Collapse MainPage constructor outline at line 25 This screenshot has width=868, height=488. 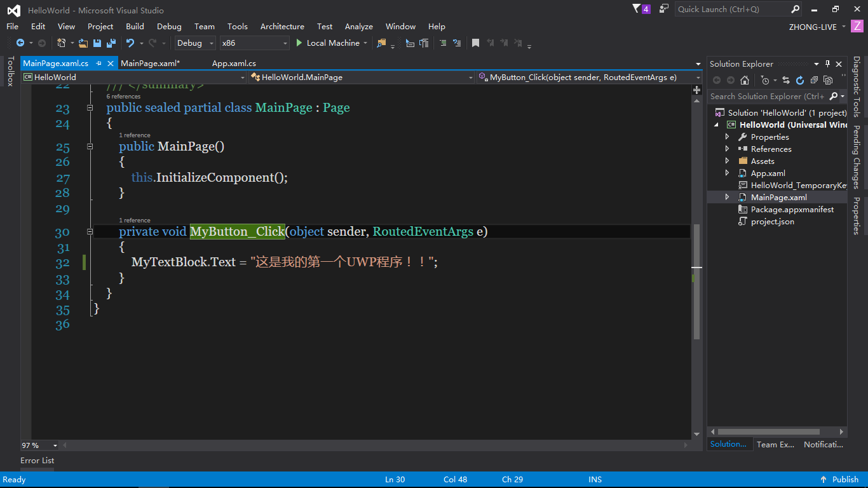click(90, 146)
